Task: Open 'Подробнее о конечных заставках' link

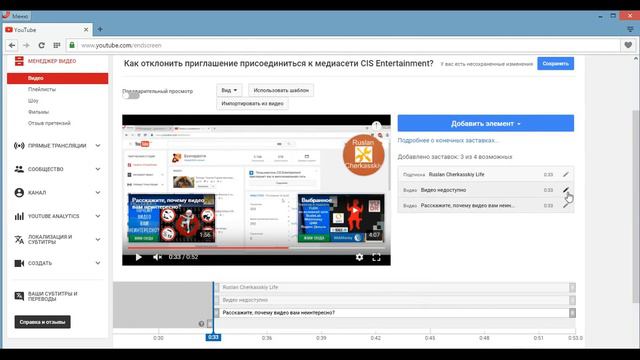Action: coord(448,140)
